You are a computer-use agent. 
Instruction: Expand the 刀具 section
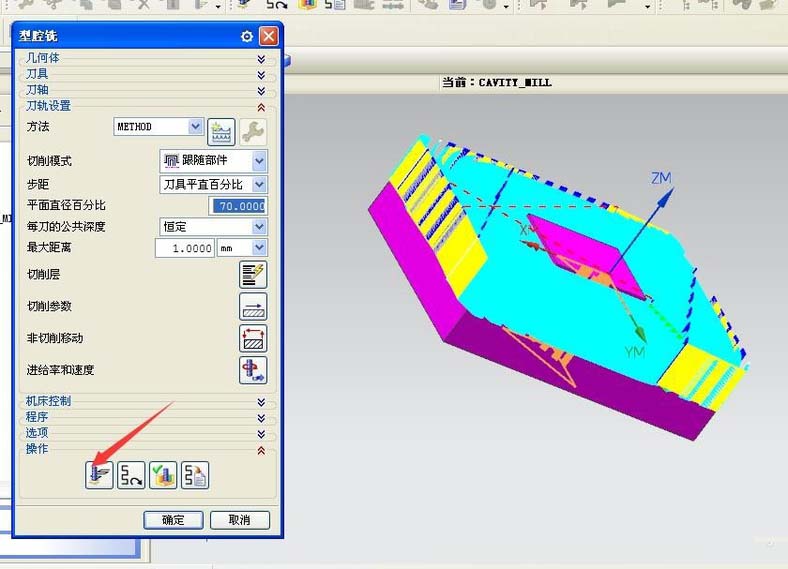point(261,75)
